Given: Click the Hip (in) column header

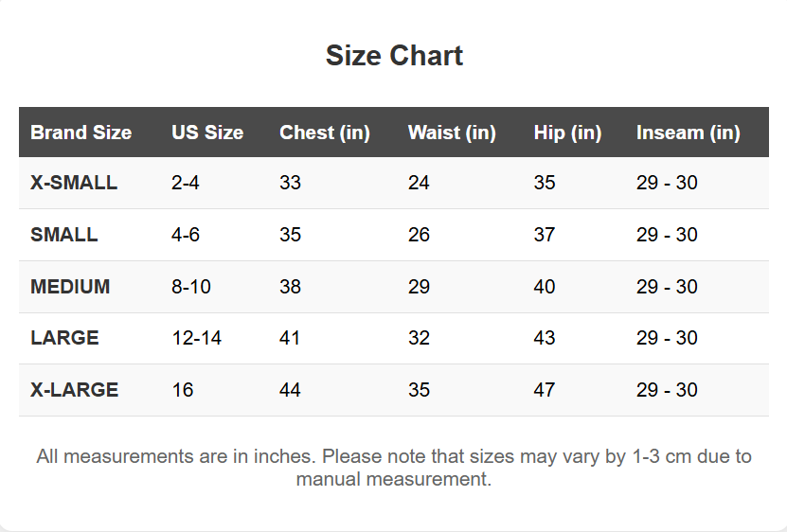Looking at the screenshot, I should point(567,133).
